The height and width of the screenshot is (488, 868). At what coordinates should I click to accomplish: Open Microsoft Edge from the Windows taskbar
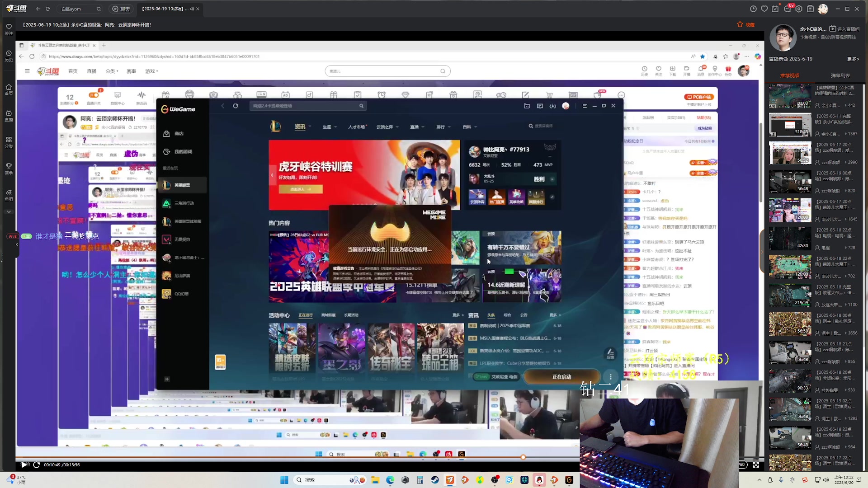tap(390, 480)
